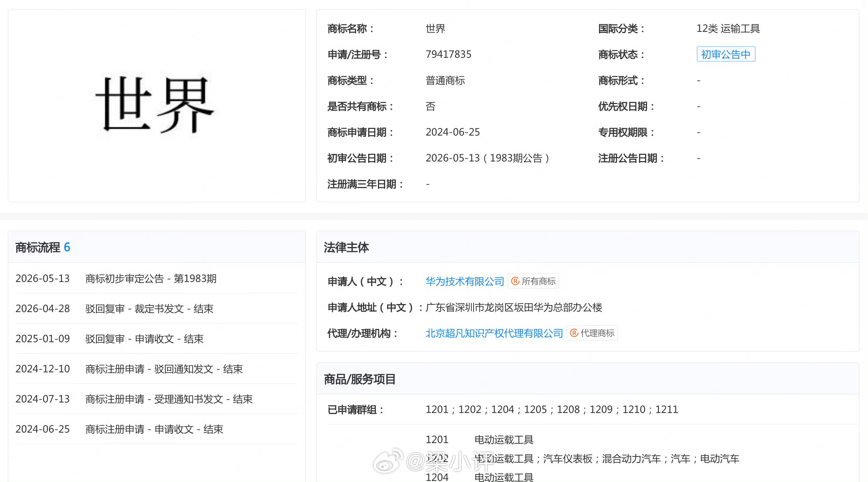Image resolution: width=868 pixels, height=482 pixels.
Task: Click the 商标注册申请 - 申请收文 - 结束 row
Action: pyautogui.click(x=156, y=429)
